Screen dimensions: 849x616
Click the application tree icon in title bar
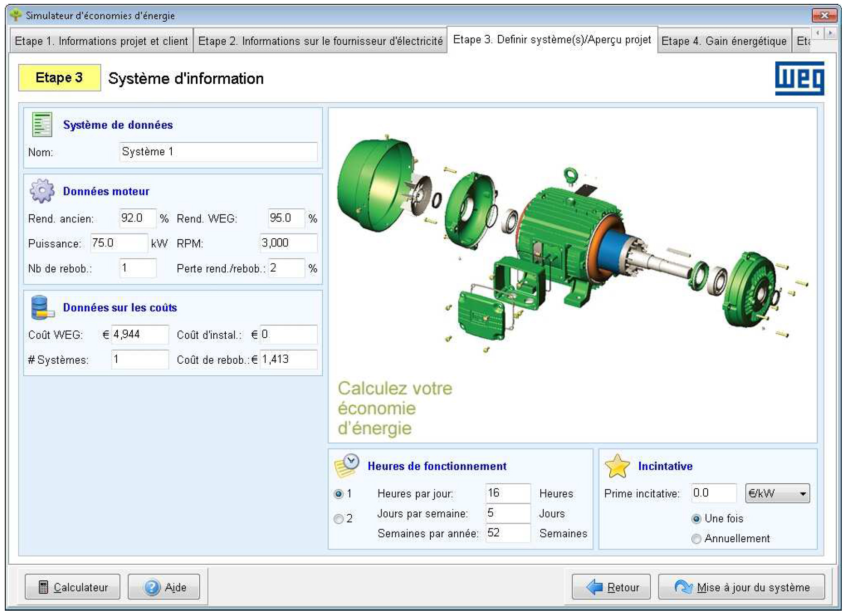[x=16, y=15]
